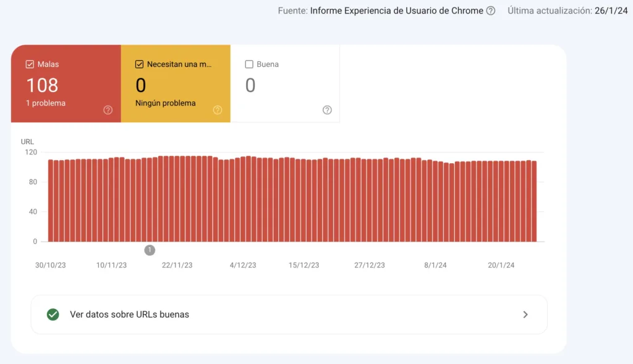Open help icon next to Chrome User Experience report
This screenshot has width=633, height=364.
click(490, 11)
